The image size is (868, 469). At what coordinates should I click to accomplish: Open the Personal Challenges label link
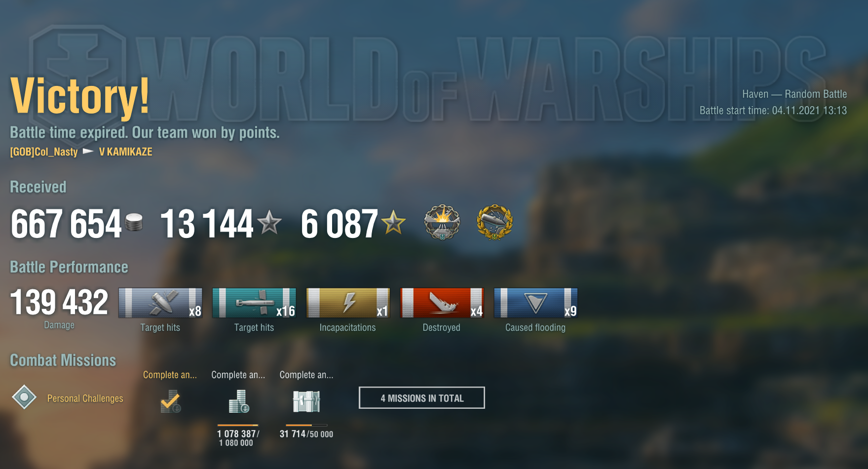(x=85, y=398)
